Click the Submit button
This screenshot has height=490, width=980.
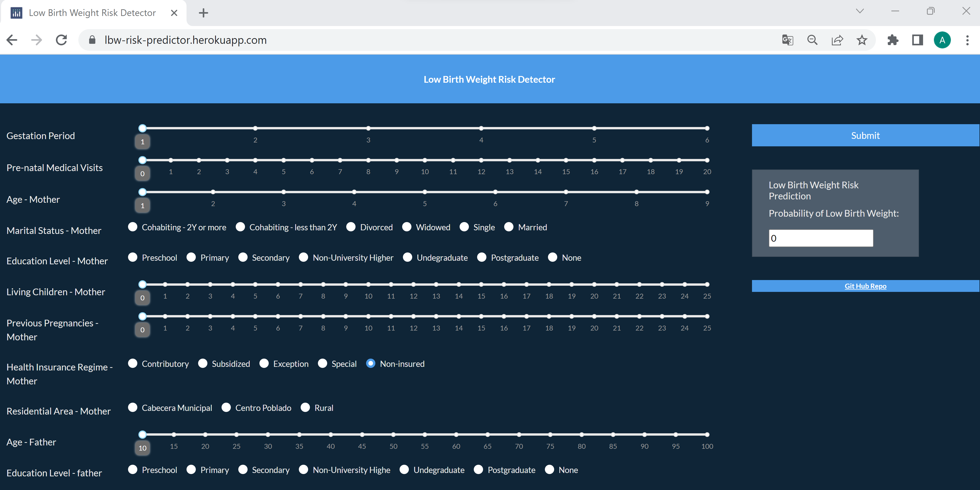(x=865, y=135)
